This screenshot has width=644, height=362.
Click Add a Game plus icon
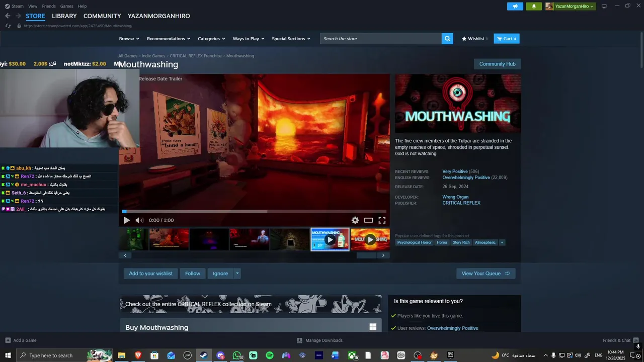pos(8,340)
